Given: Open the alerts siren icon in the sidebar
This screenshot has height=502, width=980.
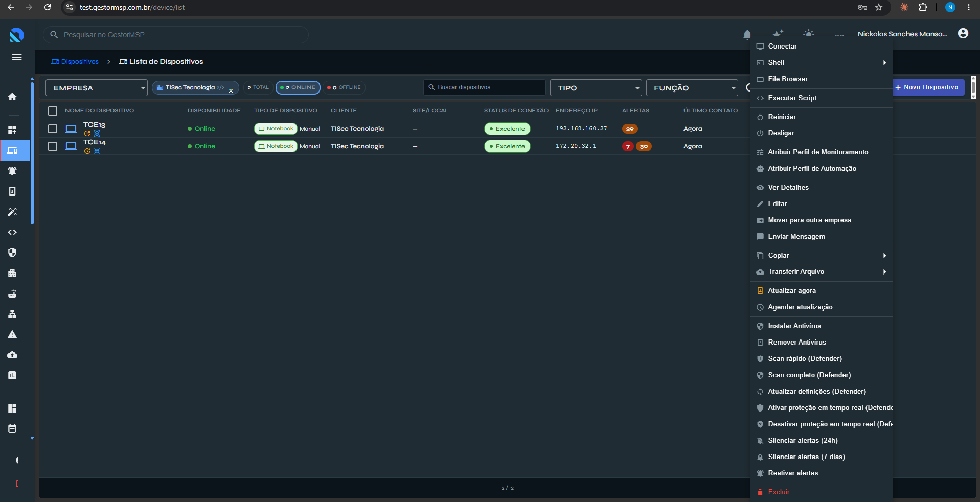Looking at the screenshot, I should click(12, 171).
